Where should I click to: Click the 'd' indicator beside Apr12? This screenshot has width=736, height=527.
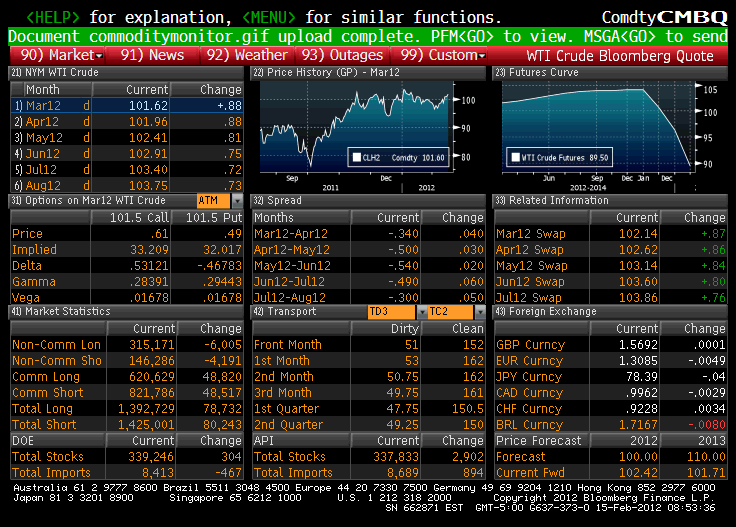(x=86, y=121)
